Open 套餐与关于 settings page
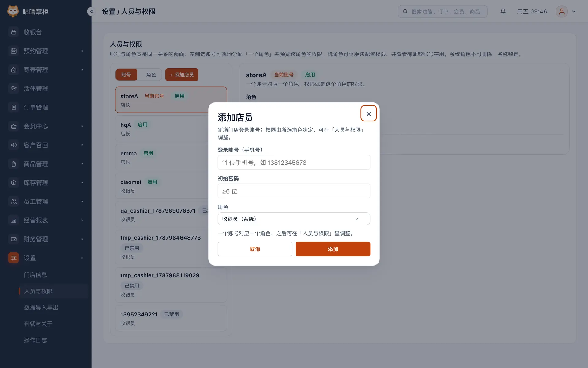Image resolution: width=588 pixels, height=368 pixels. 38,324
